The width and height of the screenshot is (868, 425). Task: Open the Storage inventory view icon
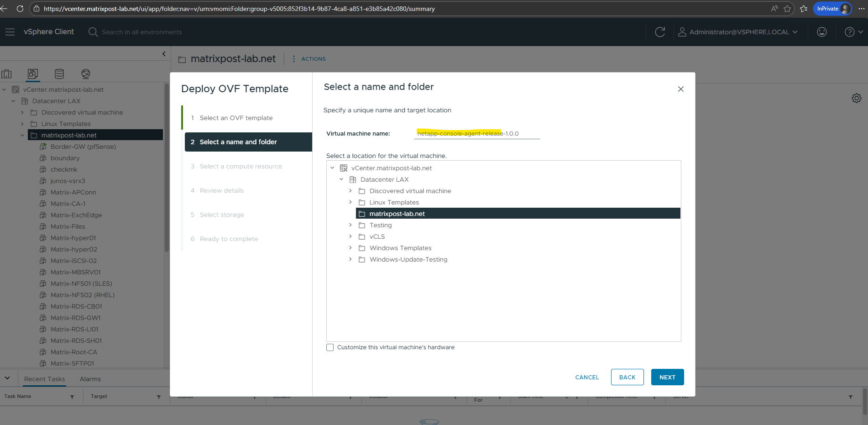pyautogui.click(x=59, y=74)
